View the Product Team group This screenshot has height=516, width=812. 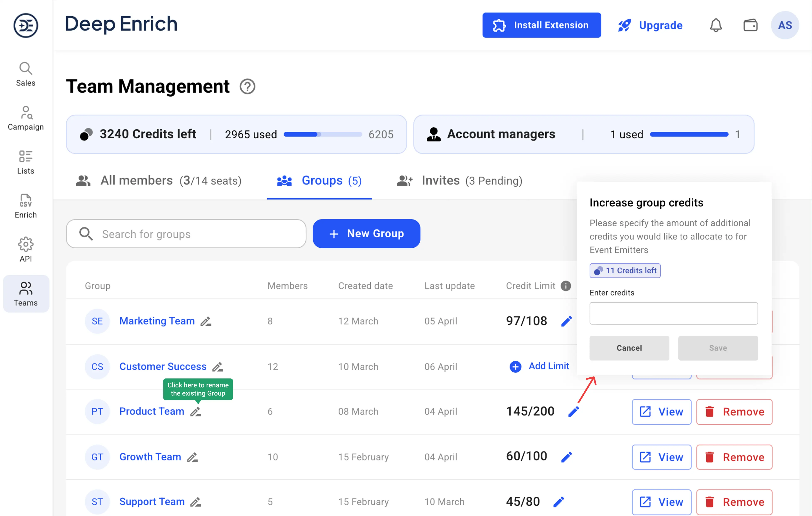(x=661, y=412)
